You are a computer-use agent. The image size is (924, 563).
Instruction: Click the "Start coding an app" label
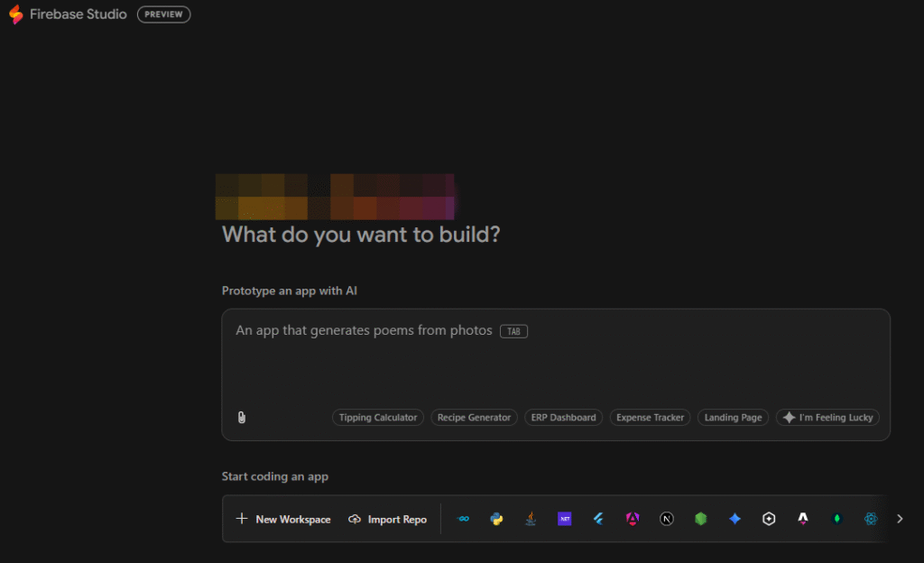pos(275,476)
